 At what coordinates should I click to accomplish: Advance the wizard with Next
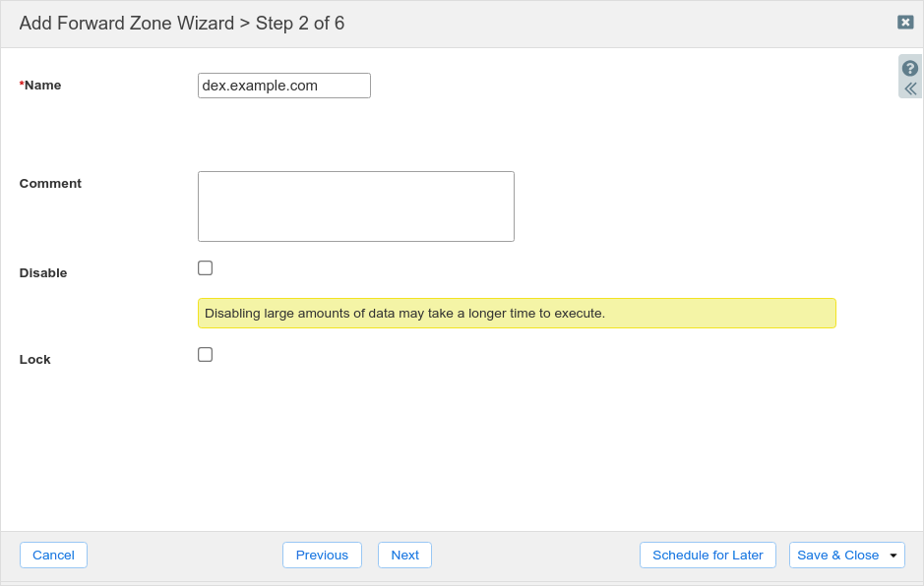(404, 555)
